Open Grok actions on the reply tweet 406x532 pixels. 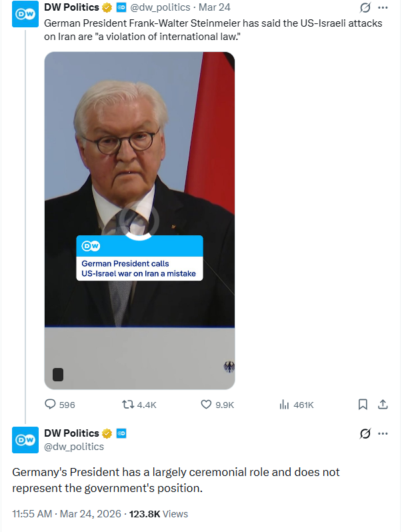(x=365, y=433)
